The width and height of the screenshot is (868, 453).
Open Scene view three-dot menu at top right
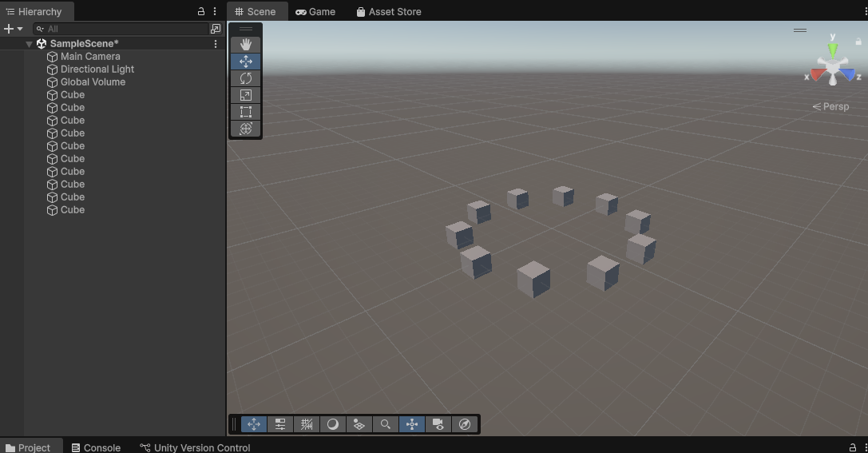(866, 11)
